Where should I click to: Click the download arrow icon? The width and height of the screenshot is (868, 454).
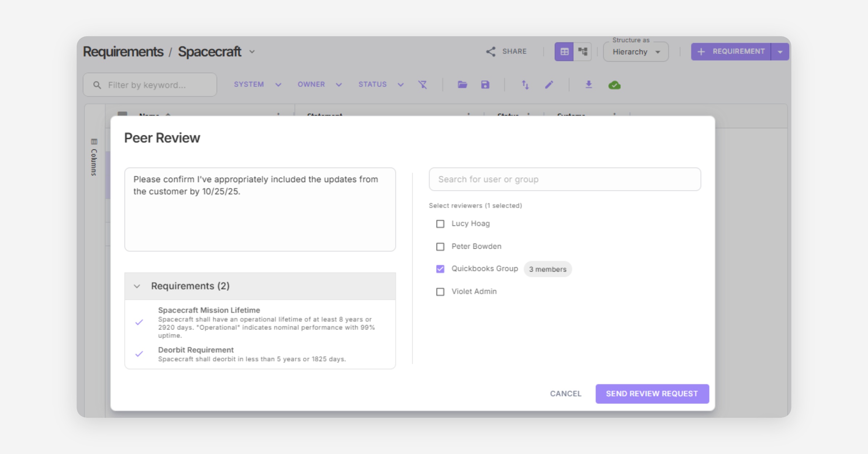(x=588, y=85)
